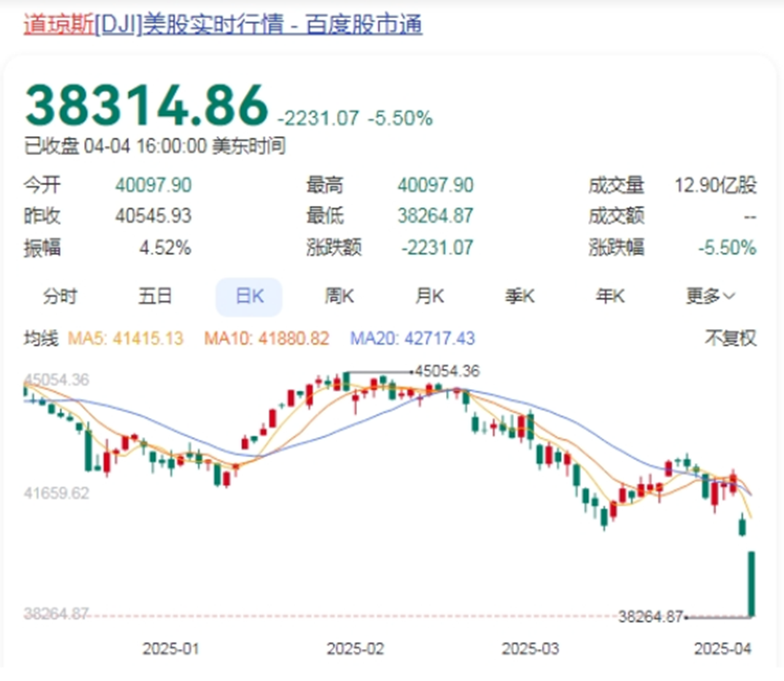Viewport: 784px width, 681px height.
Task: Select the 季K chart tab
Action: (519, 297)
